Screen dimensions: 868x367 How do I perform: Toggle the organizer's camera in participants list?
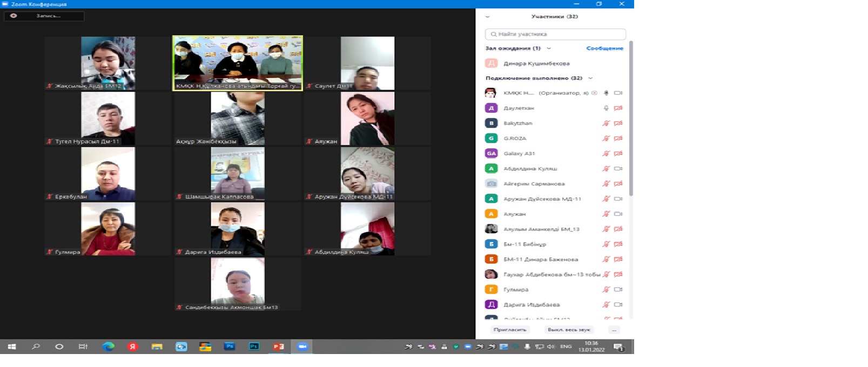(618, 93)
